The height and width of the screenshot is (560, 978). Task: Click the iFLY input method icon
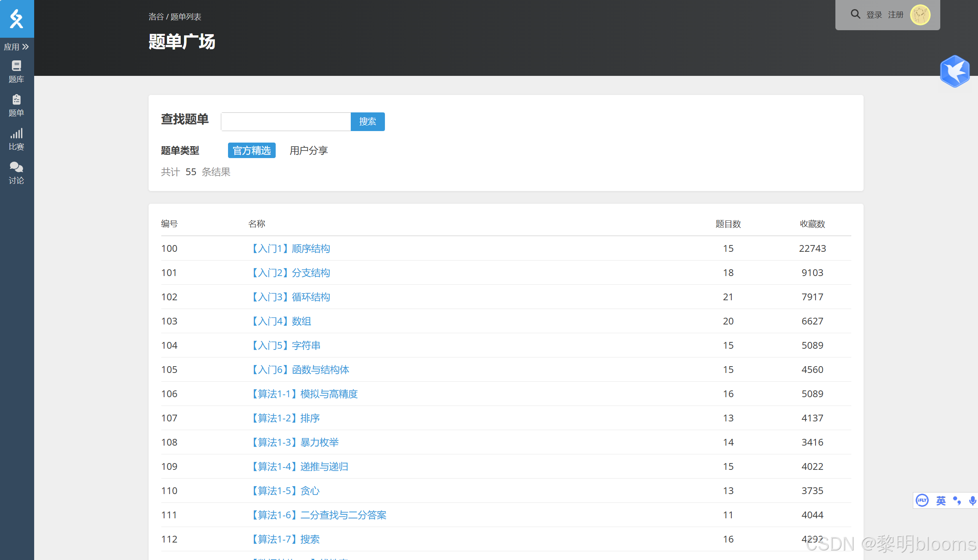click(x=922, y=500)
